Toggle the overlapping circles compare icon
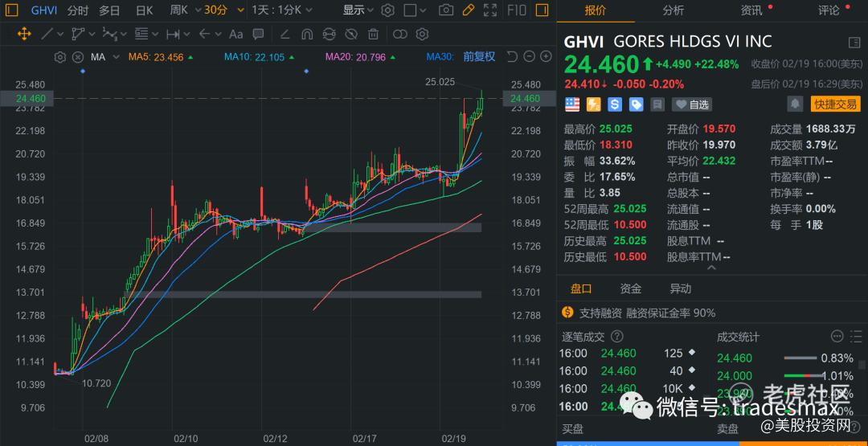The image size is (868, 446). (x=399, y=35)
